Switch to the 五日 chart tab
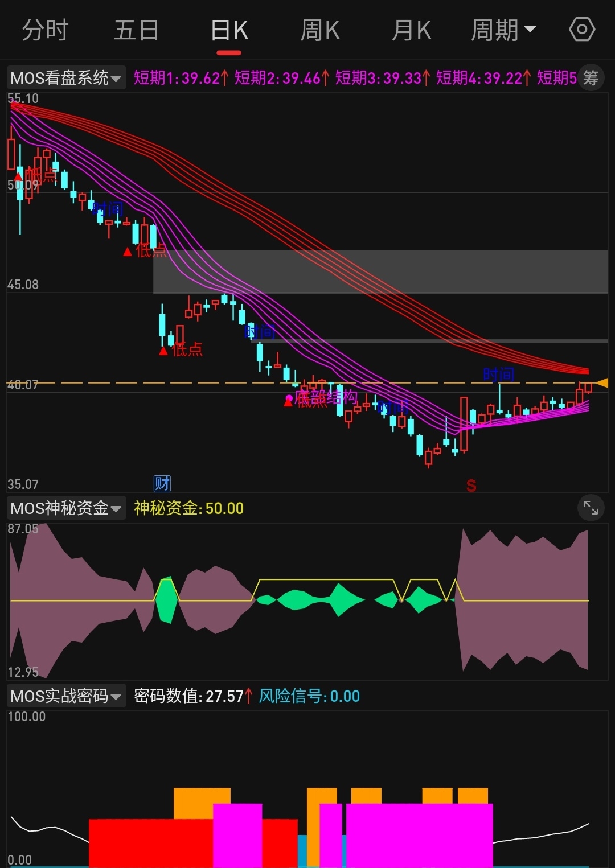This screenshot has height=868, width=615. pyautogui.click(x=136, y=30)
